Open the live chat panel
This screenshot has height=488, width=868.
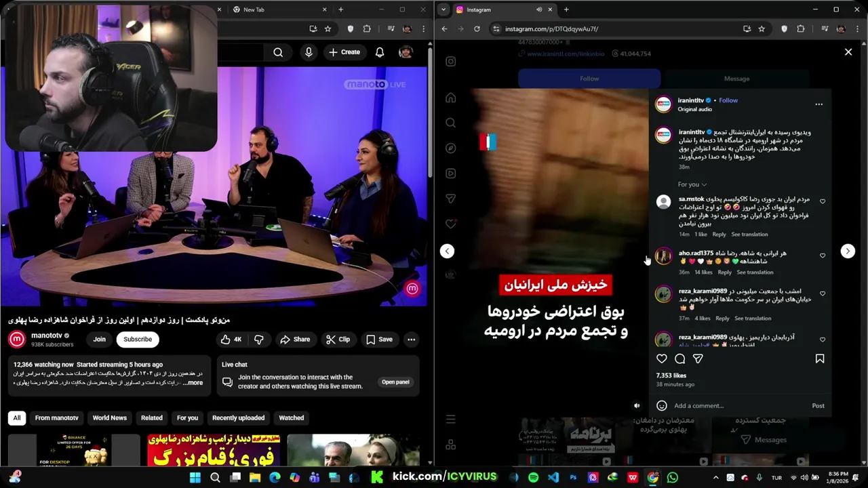(x=395, y=382)
